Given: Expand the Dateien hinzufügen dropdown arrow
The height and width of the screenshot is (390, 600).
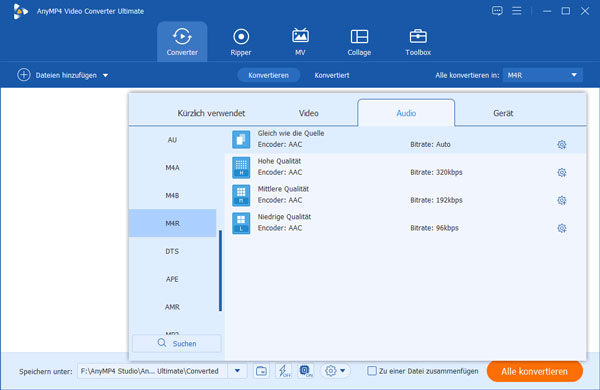Looking at the screenshot, I should [x=105, y=76].
